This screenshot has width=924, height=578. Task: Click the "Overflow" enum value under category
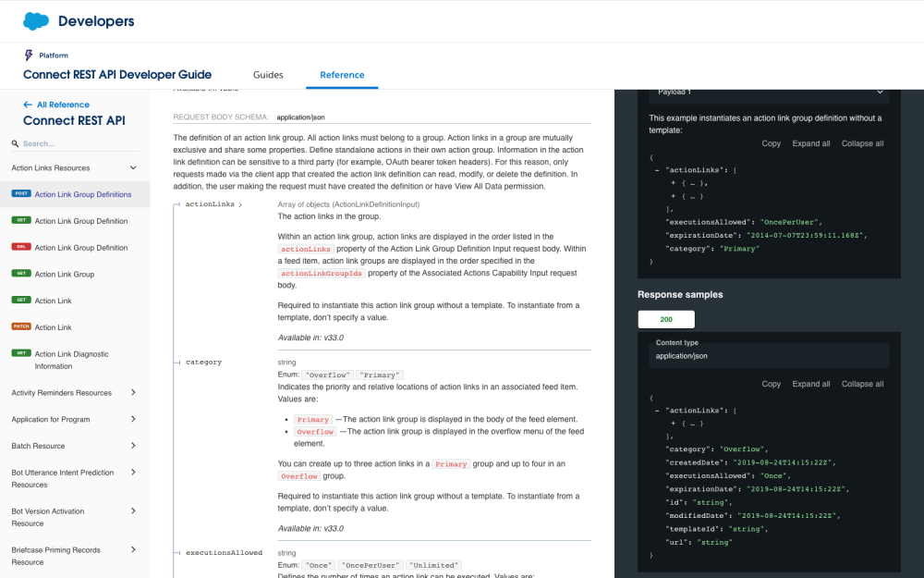[x=328, y=375]
